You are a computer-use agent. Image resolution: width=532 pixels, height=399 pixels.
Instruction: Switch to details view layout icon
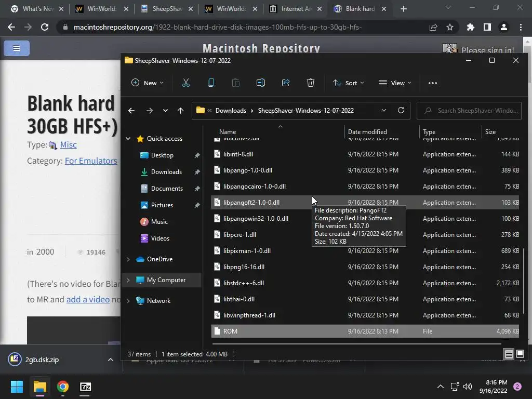coord(509,354)
